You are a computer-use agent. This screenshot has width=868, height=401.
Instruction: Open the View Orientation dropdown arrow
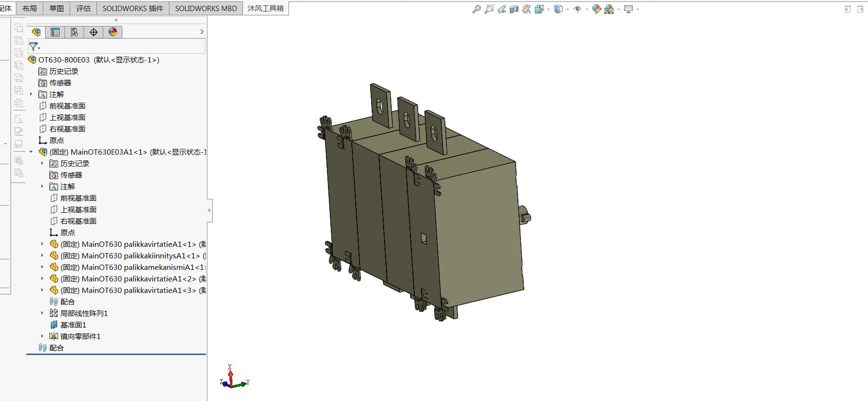[548, 9]
